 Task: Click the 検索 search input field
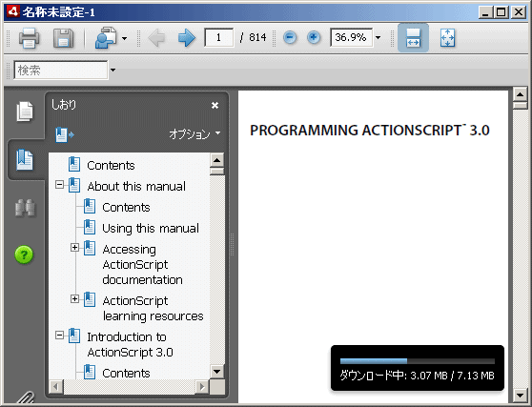click(x=61, y=71)
